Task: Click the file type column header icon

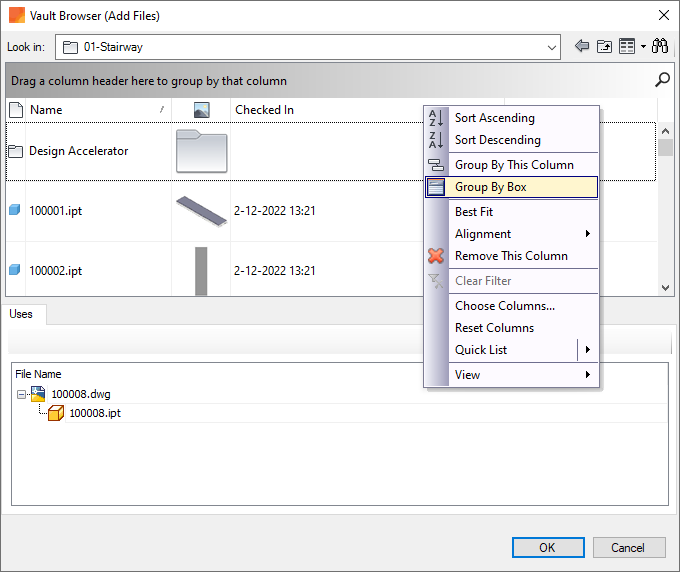Action: (16, 110)
